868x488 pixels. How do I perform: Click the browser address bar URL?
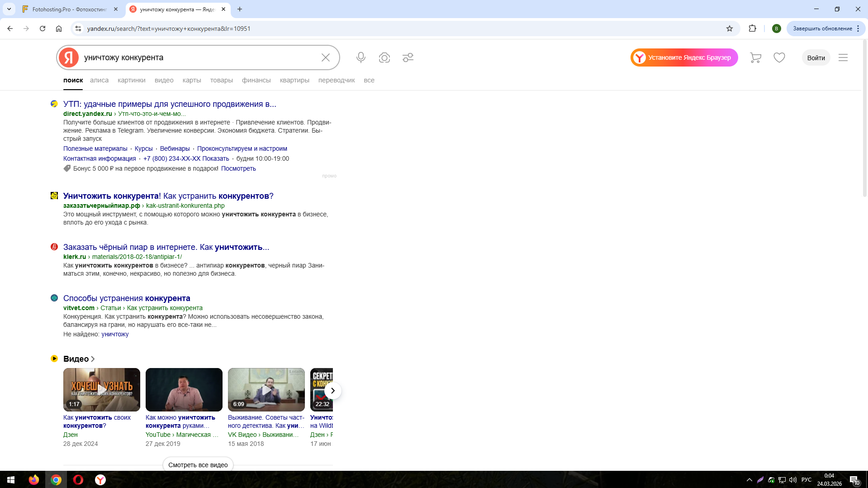coord(169,29)
